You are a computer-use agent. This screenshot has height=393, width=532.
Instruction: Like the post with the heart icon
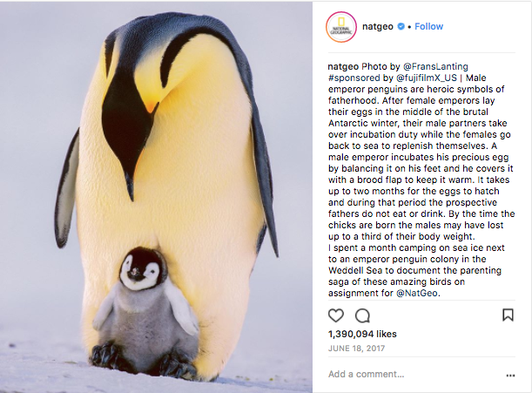click(336, 315)
